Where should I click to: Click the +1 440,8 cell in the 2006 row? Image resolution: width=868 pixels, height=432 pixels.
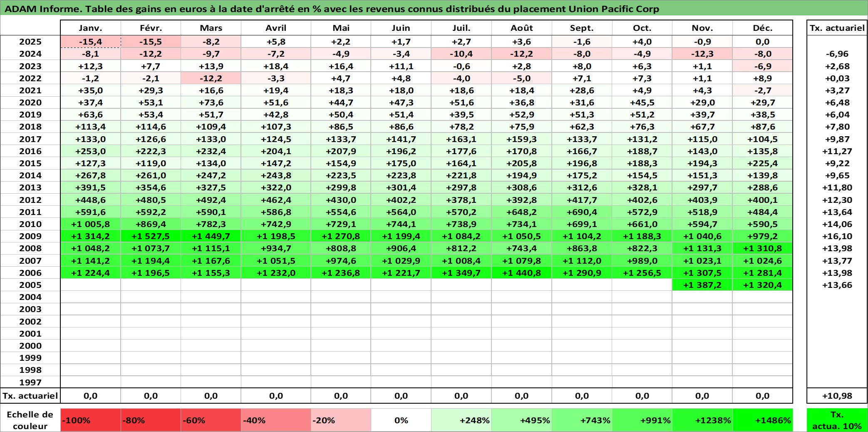coord(521,273)
